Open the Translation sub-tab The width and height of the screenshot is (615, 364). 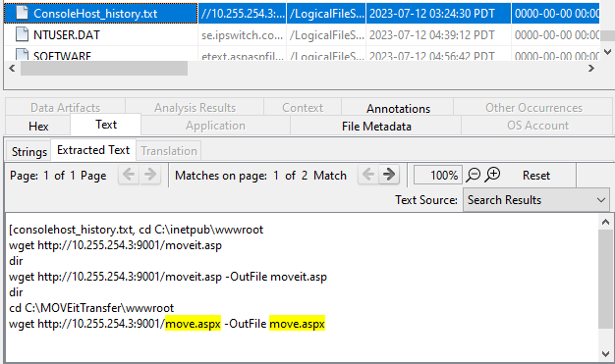pos(169,151)
